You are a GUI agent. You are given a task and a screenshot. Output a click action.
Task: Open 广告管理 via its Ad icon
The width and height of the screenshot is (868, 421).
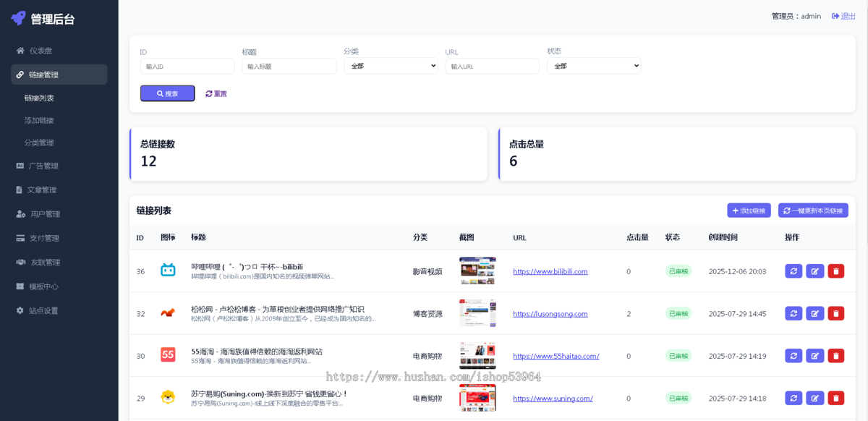coord(21,166)
